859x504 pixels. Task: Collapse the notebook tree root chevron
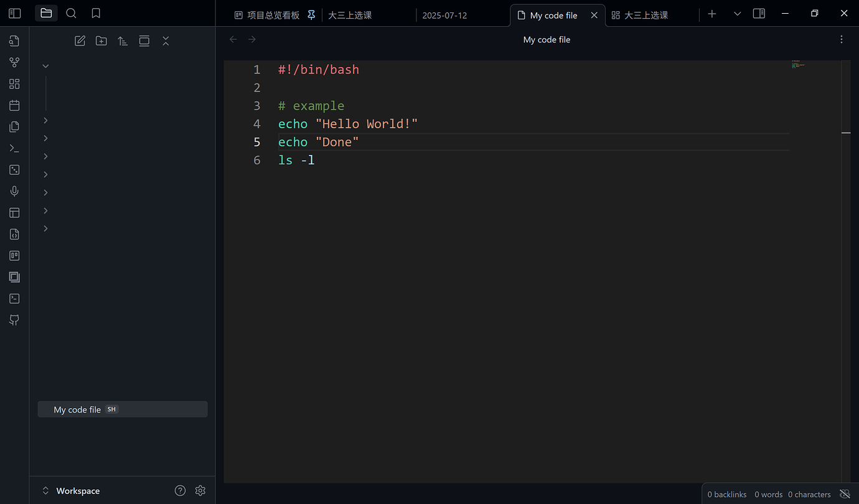coord(45,65)
